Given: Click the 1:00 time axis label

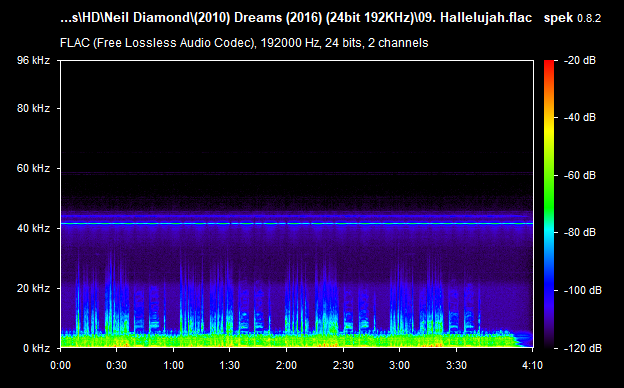Looking at the screenshot, I should [x=174, y=365].
